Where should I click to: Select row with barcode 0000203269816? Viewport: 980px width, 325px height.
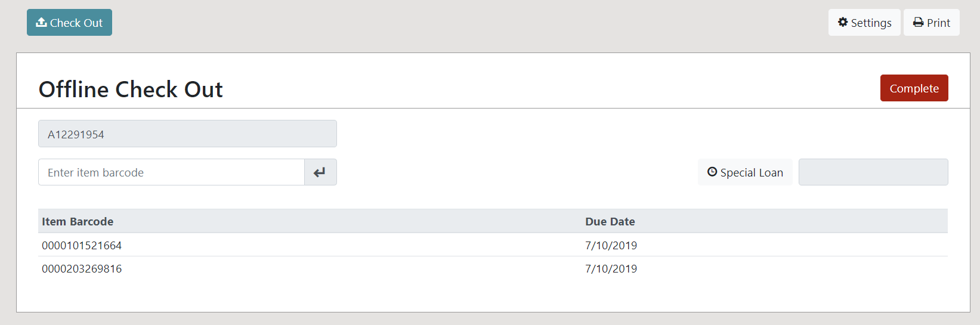[493, 268]
